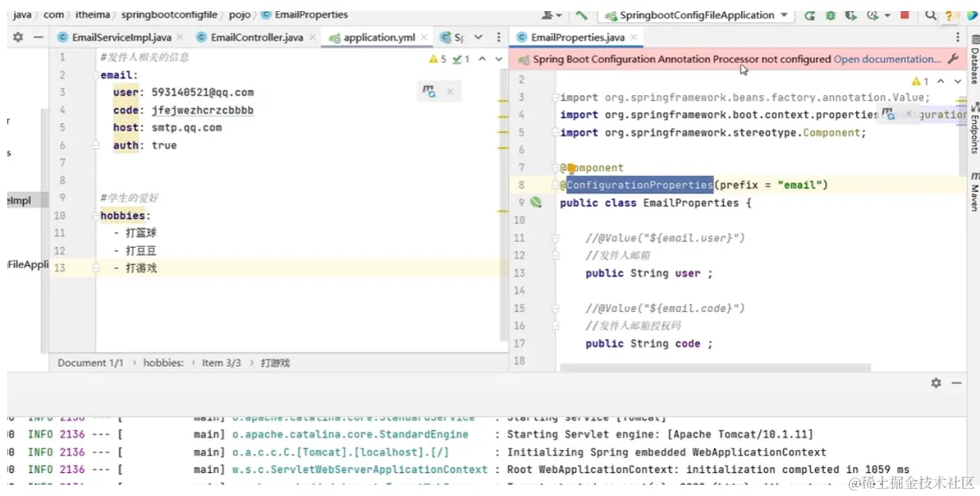
Task: Open Search Everywhere magnifier icon
Action: click(930, 15)
